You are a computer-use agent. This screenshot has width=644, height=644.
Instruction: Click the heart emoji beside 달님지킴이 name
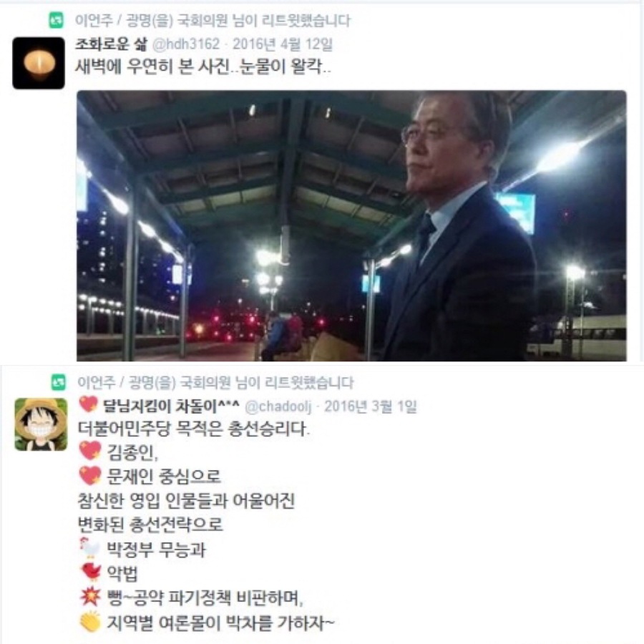point(88,404)
